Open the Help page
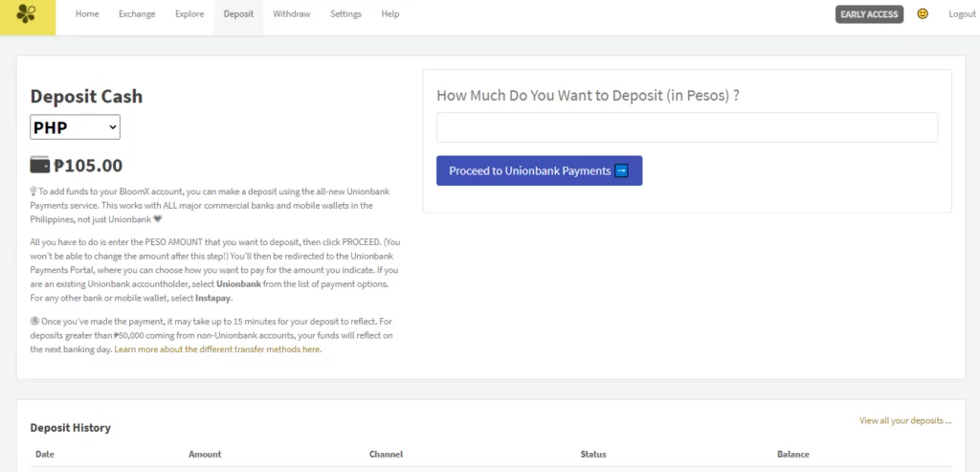 [x=390, y=13]
